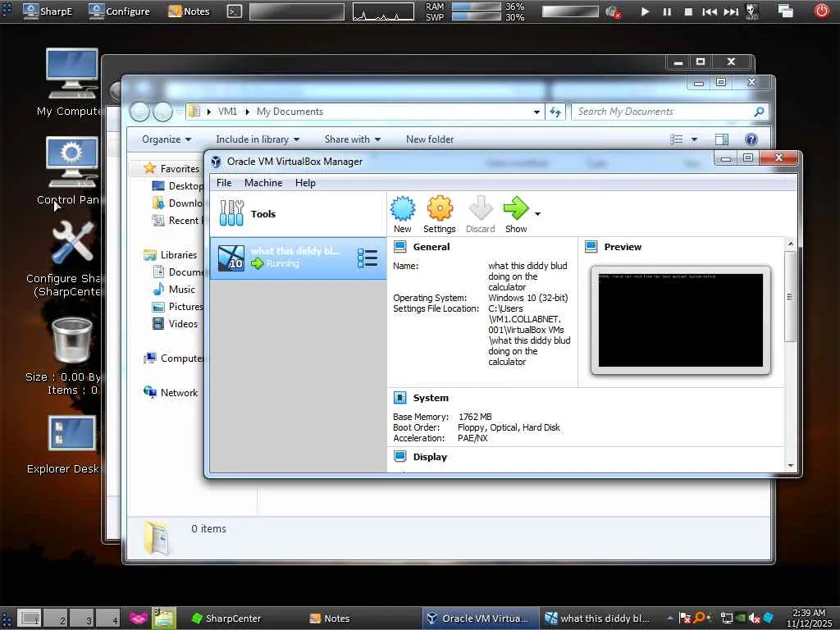Click the System section header
The width and height of the screenshot is (840, 630).
coord(431,398)
